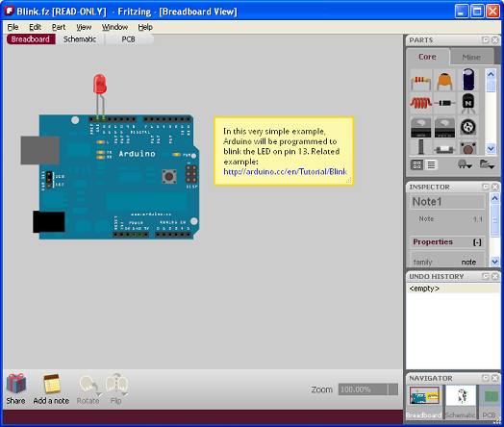Screen dimensions: 504x427
Task: Click the zoom percentage field
Action: coord(363,389)
